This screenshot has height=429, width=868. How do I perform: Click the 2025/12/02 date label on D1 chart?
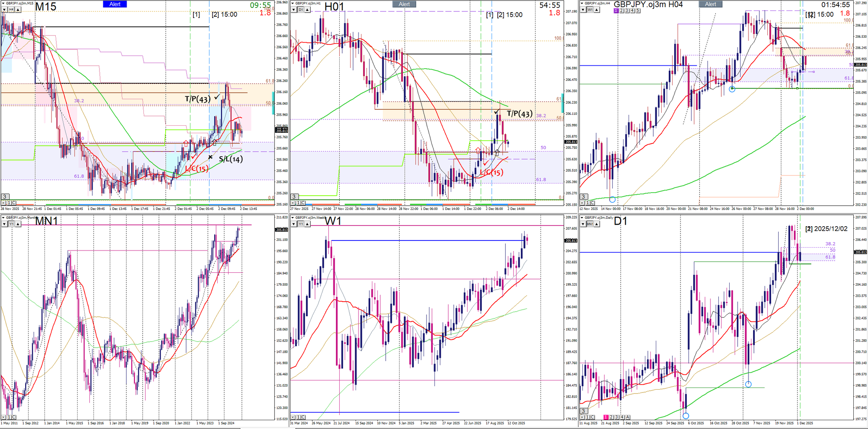(830, 229)
